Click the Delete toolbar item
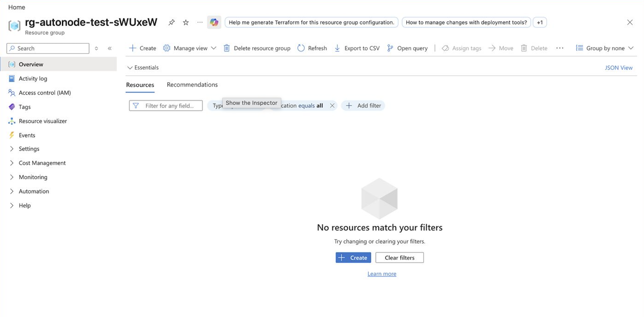The image size is (644, 317). click(534, 48)
